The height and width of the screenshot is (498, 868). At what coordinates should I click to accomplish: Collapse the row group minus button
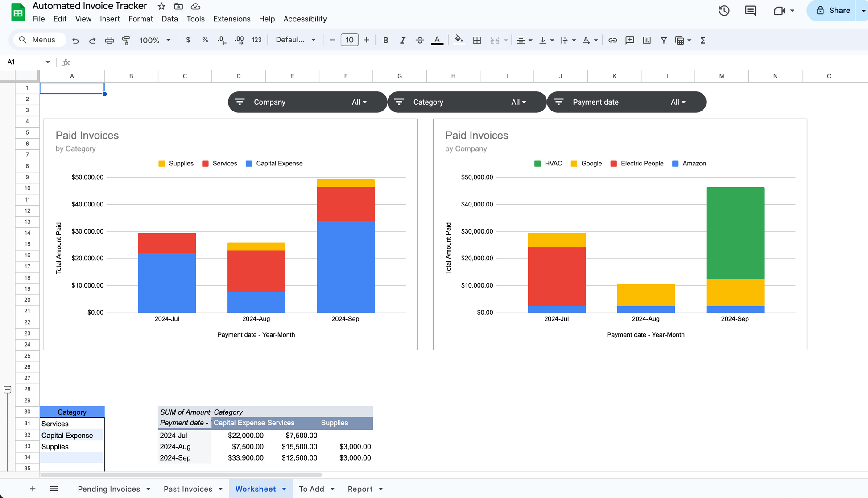point(8,389)
